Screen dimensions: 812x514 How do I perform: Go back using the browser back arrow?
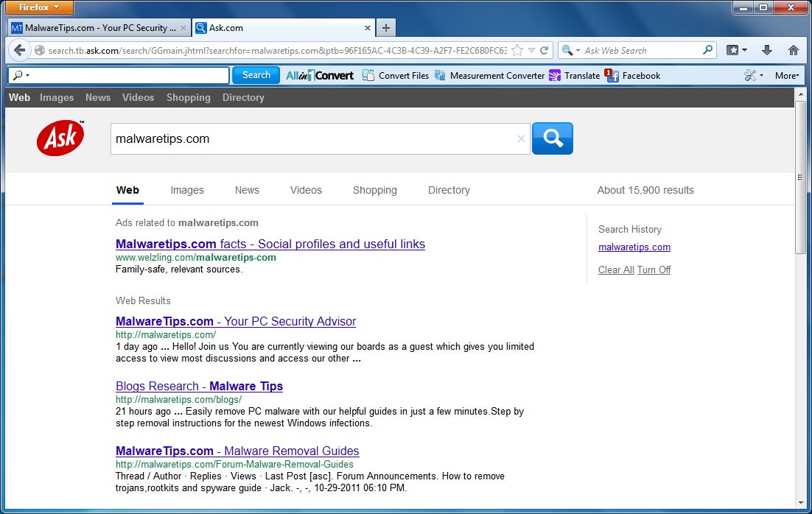19,50
